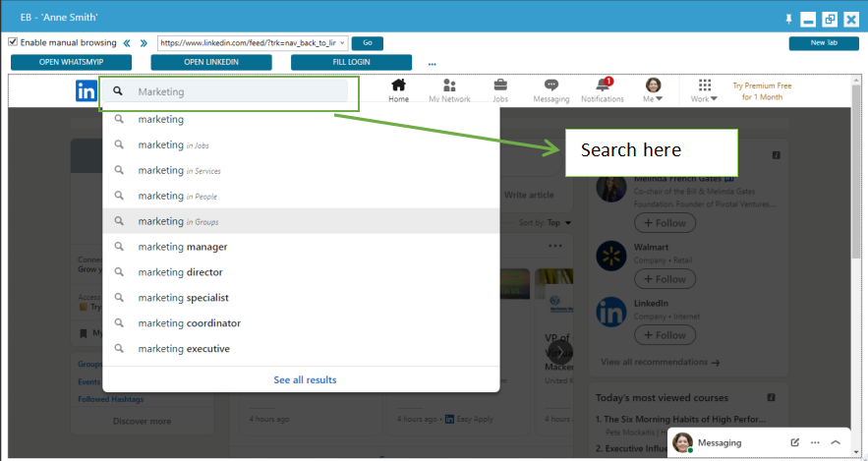The height and width of the screenshot is (461, 868).
Task: Select 'marketing executive' suggestion
Action: pos(301,349)
